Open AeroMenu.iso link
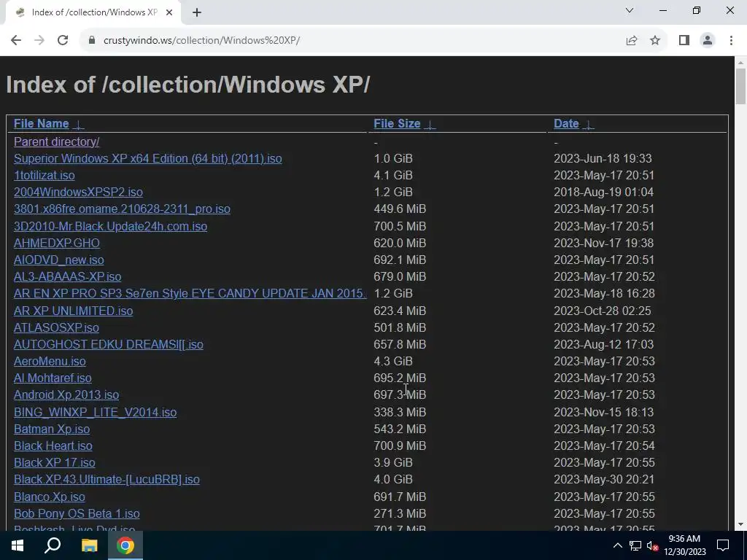The height and width of the screenshot is (560, 747). tap(50, 361)
